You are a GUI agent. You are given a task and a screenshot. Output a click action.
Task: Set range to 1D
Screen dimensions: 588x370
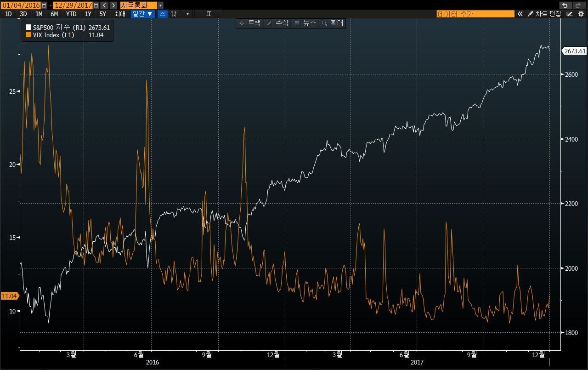[x=9, y=14]
